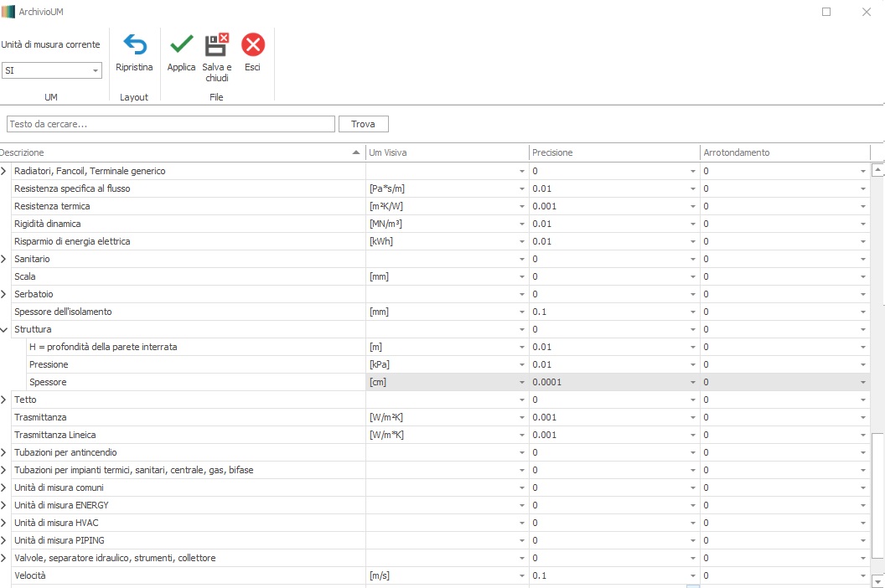
Task: Open Um Visiva dropdown for Spessore row
Action: point(521,383)
